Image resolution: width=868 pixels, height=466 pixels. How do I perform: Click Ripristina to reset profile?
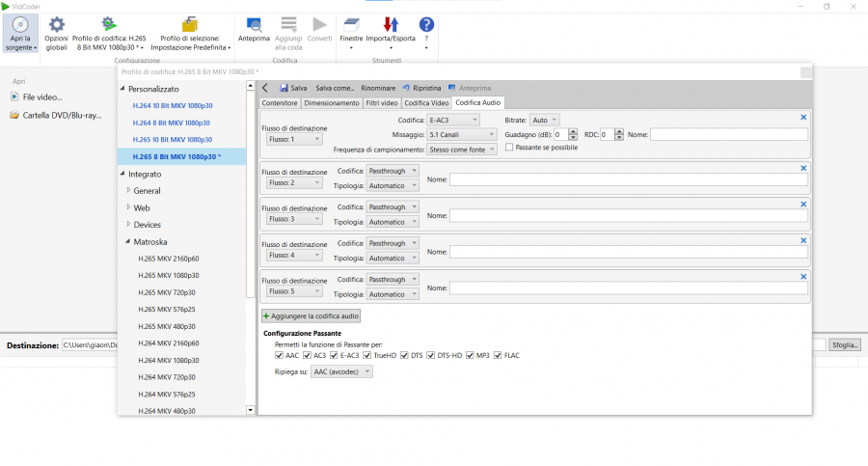point(421,88)
